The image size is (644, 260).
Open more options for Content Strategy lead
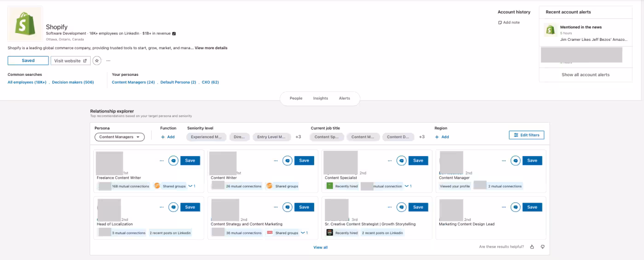(276, 207)
